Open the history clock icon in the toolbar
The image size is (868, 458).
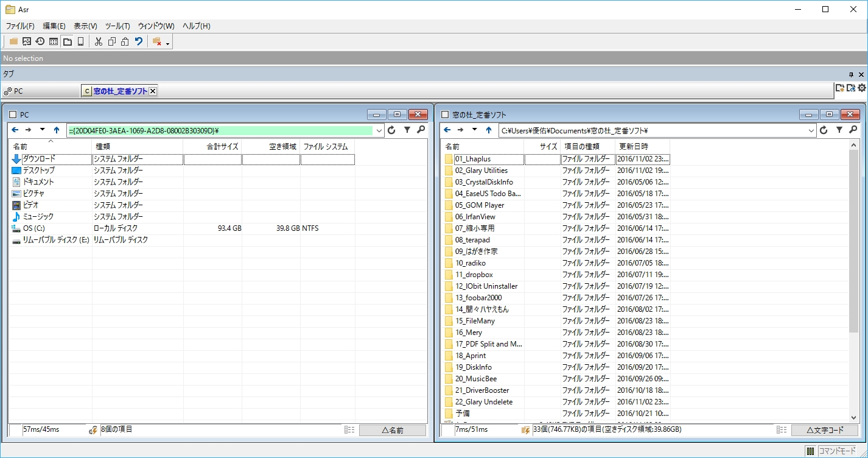point(40,41)
